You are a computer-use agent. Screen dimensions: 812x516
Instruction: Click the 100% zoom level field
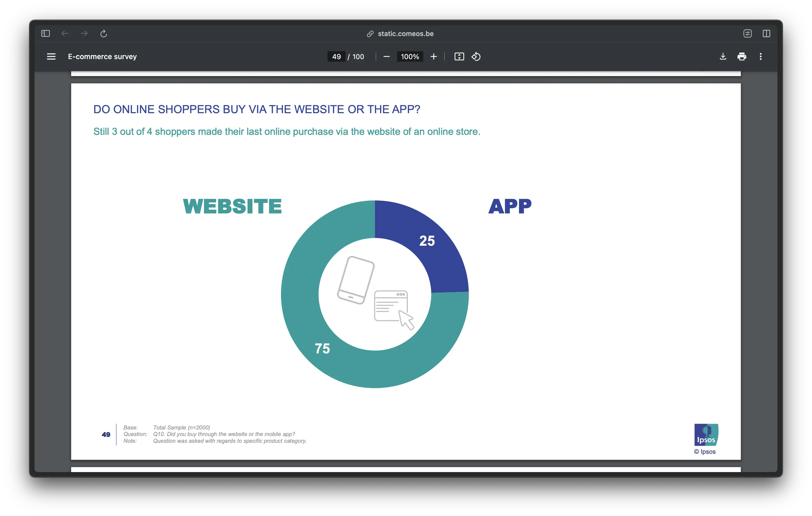[x=410, y=57]
